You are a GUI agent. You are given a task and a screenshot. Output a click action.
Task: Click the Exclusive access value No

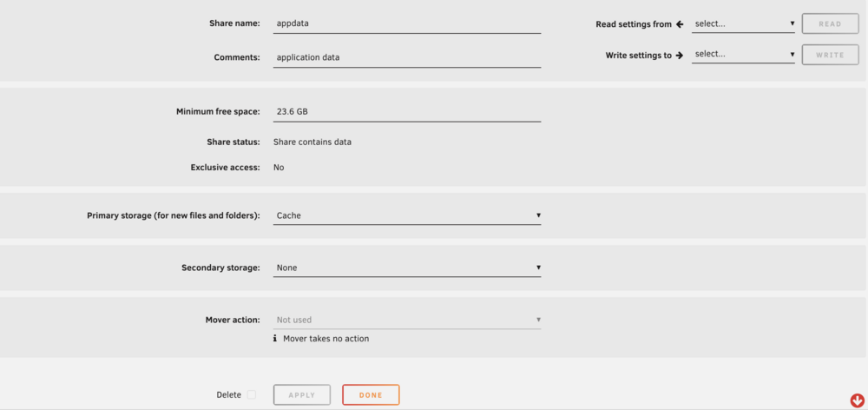(x=279, y=168)
